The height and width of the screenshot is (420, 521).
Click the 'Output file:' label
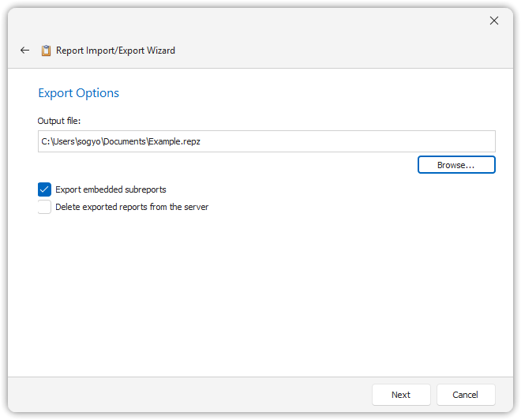(59, 121)
